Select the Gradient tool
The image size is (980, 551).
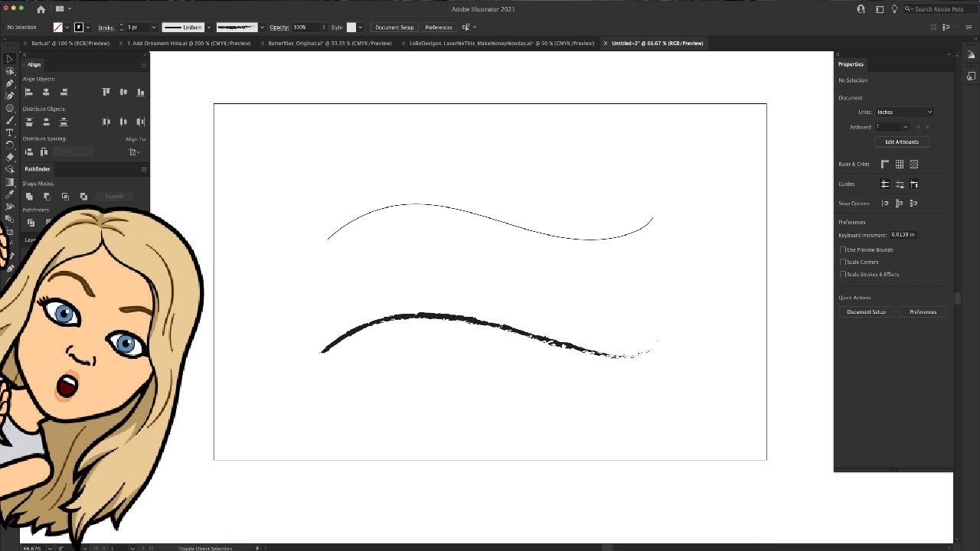[10, 182]
